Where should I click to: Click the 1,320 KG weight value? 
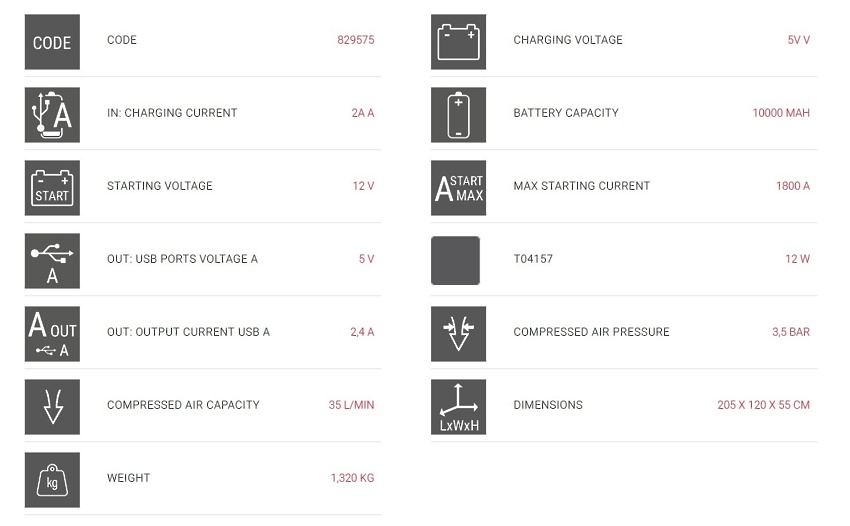click(x=352, y=478)
